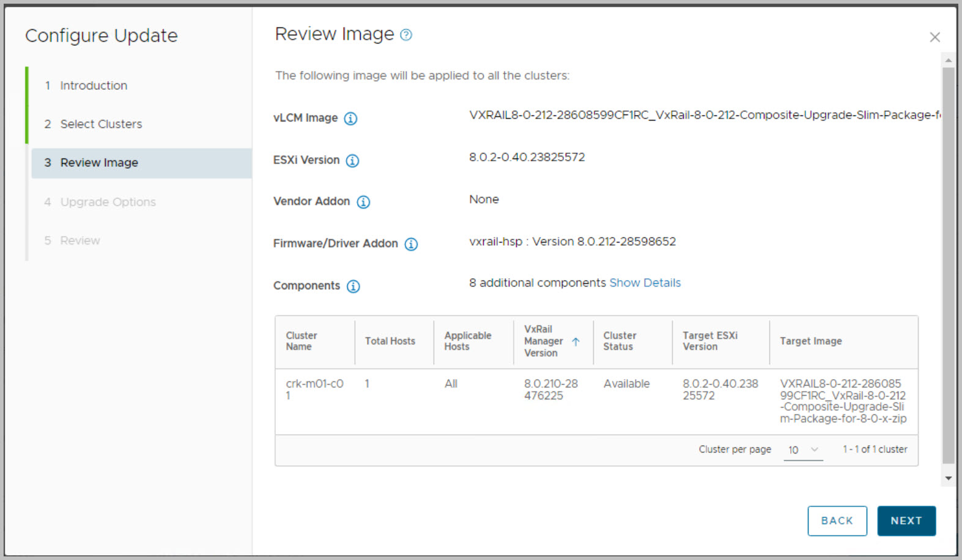The image size is (962, 560).
Task: Click the Vendor Addon info icon
Action: pos(363,202)
